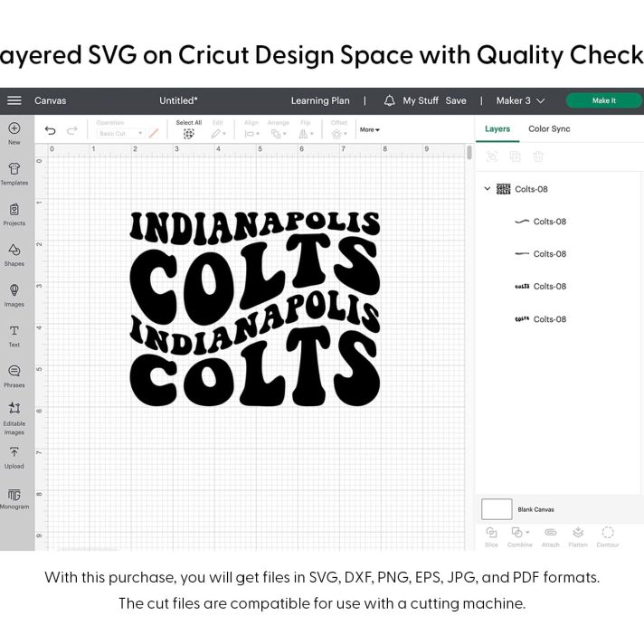The width and height of the screenshot is (644, 644).
Task: Redo the last action
Action: pos(72,130)
